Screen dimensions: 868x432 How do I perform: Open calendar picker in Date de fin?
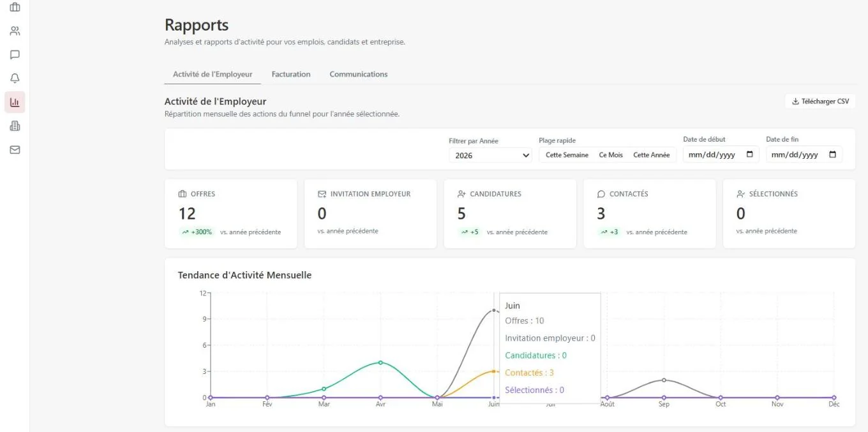click(x=833, y=154)
